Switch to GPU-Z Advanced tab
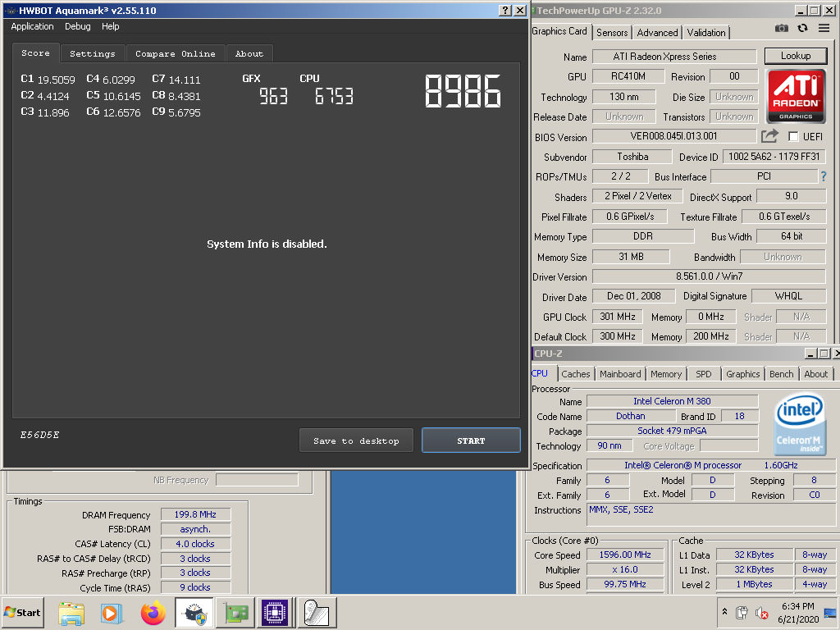 pyautogui.click(x=657, y=33)
